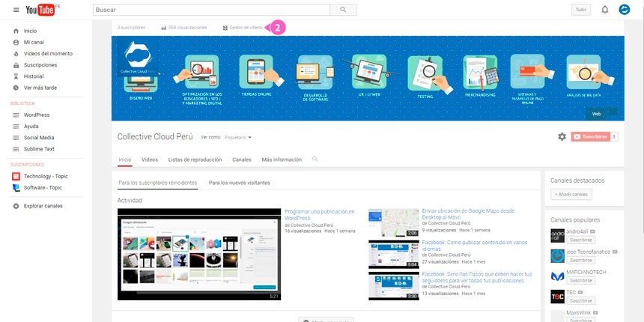Open Facebook: Sencillos Pasos video title
Screen dimensions: 644x322
point(477,277)
